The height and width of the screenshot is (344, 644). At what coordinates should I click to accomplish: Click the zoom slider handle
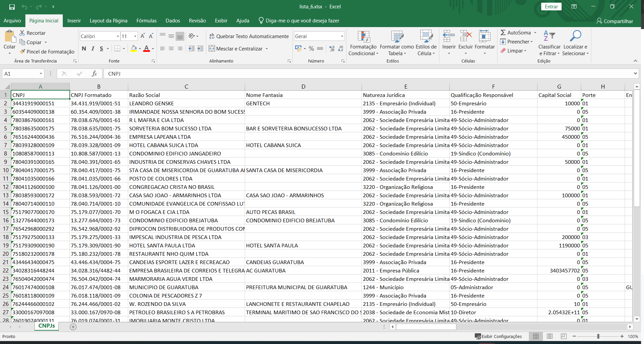point(598,336)
